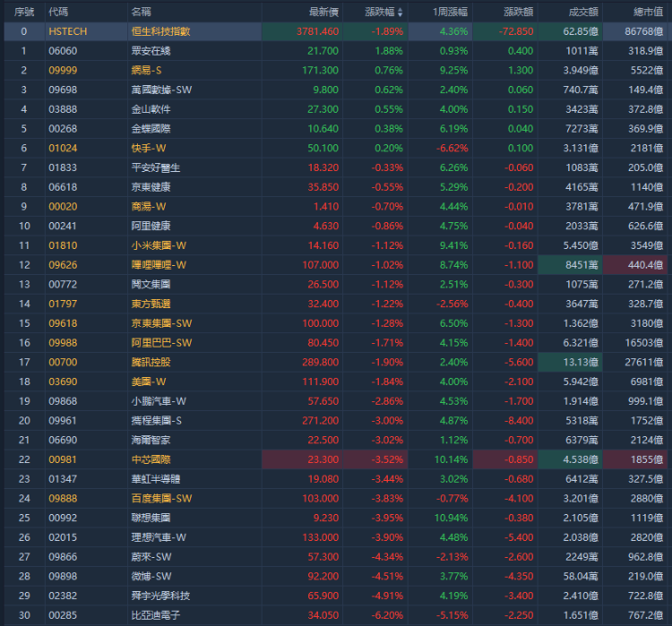The width and height of the screenshot is (672, 626).
Task: Select 海爾智家 stock name
Action: pos(151,440)
